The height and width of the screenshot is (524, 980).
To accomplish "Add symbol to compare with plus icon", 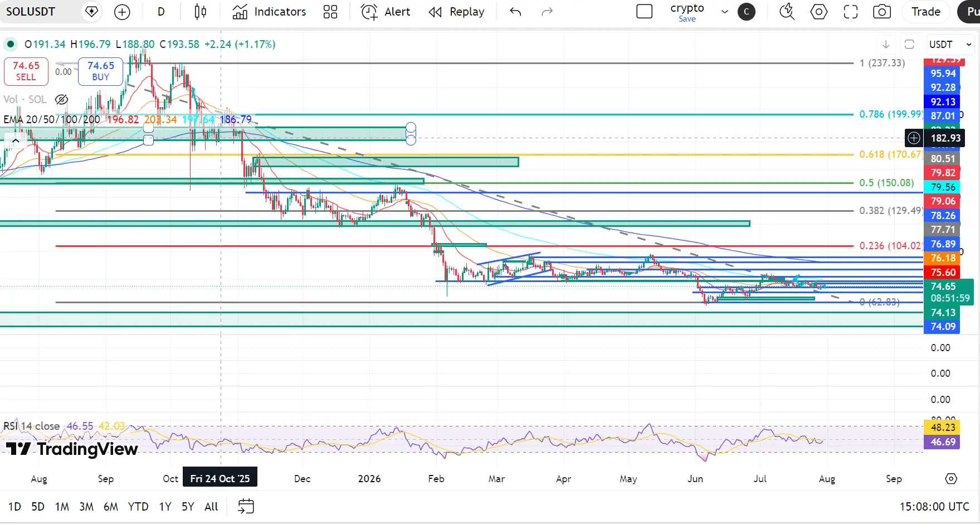I will tap(122, 12).
